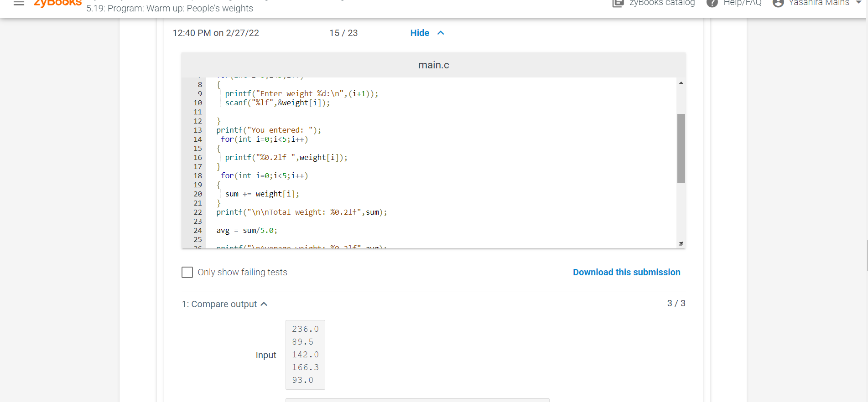Click the avg = sum/5.0 code line
This screenshot has height=402, width=868.
pyautogui.click(x=247, y=231)
